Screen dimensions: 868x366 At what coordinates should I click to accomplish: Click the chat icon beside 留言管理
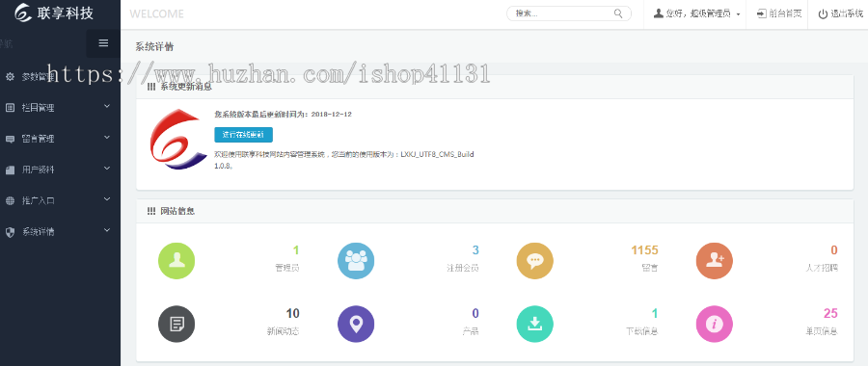click(10, 140)
